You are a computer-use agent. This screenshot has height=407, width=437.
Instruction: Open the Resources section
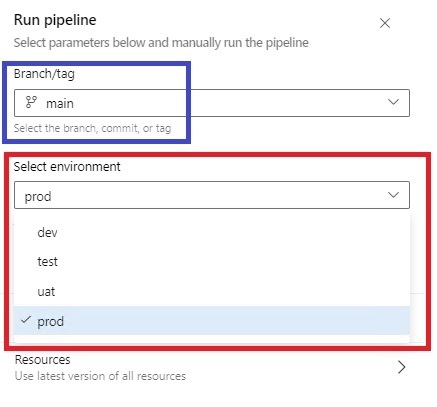click(x=212, y=367)
